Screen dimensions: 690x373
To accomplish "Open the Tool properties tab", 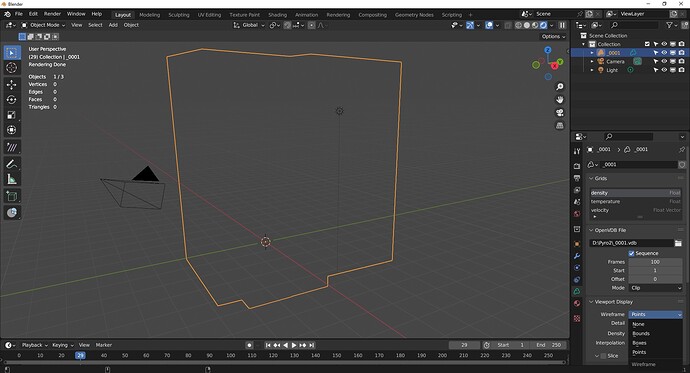I will pos(577,151).
